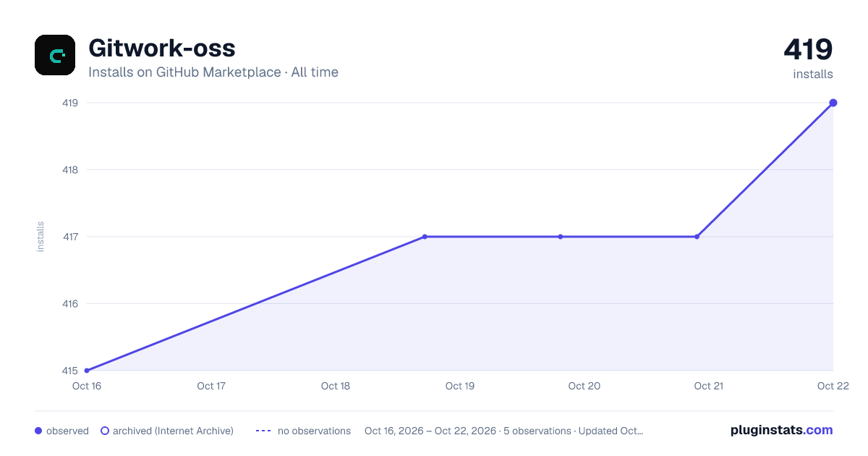Click the 418 y-axis label

[70, 170]
